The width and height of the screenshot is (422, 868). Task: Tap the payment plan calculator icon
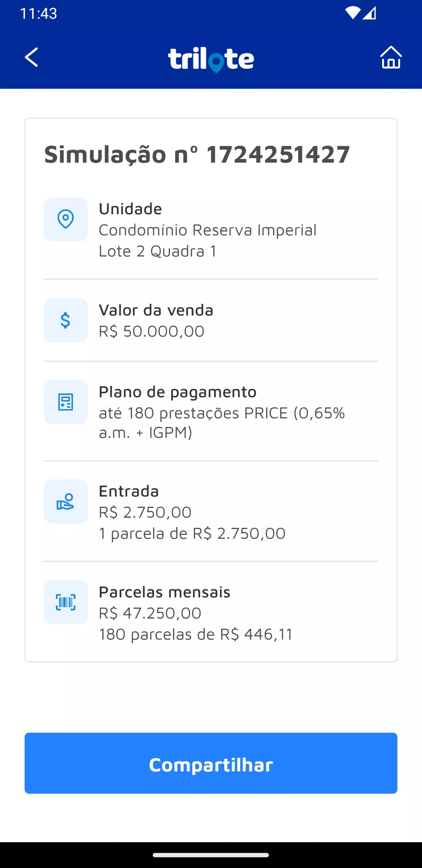pyautogui.click(x=66, y=402)
